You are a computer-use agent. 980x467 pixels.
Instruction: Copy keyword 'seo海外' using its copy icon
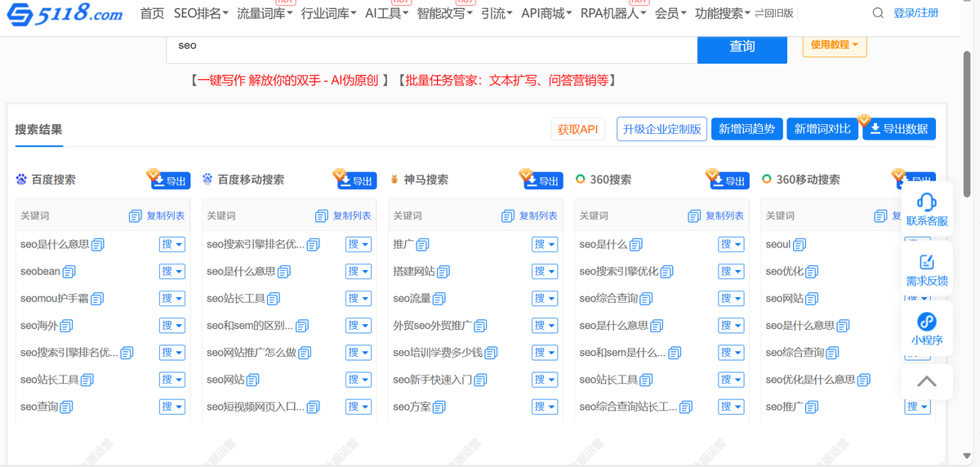pyautogui.click(x=67, y=326)
